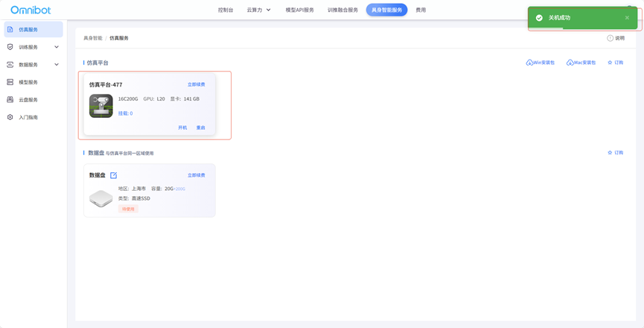Screen dimensions: 644x328
Task: Click the edit icon next to 数据盘
Action: click(114, 175)
